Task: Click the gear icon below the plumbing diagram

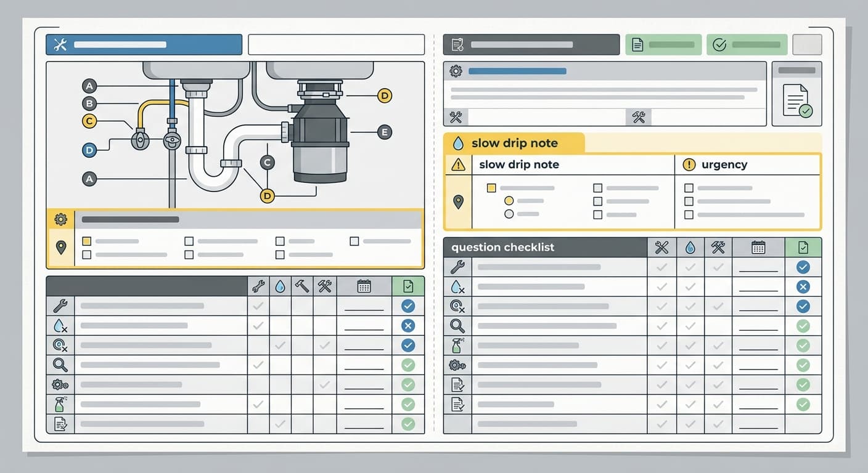Action: coord(60,219)
